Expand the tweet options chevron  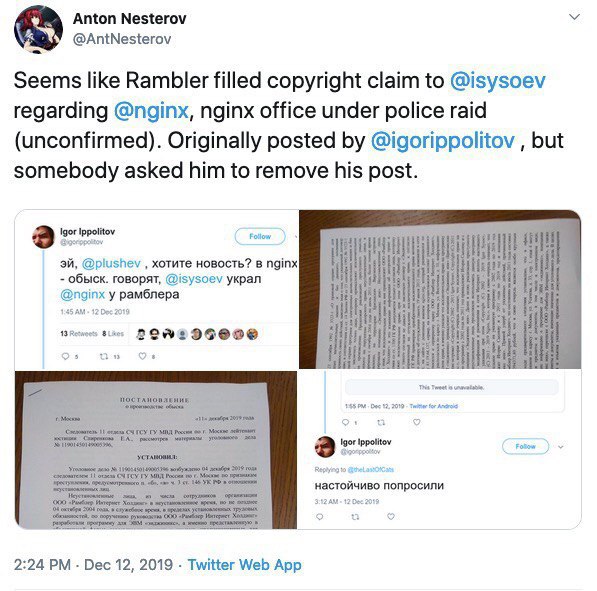[574, 17]
